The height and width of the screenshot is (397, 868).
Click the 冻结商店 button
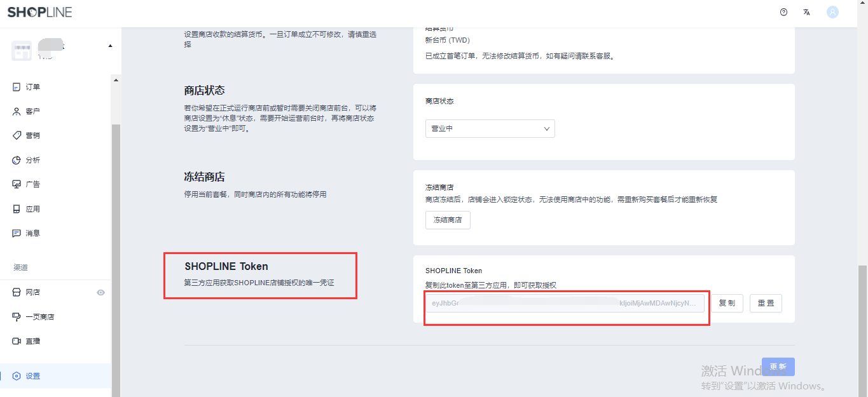tap(448, 220)
